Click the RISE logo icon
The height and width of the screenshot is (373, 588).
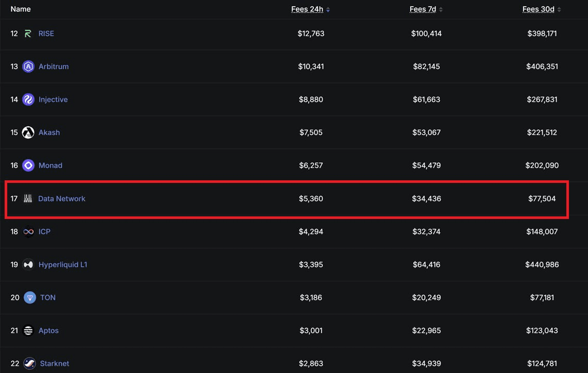pyautogui.click(x=28, y=33)
